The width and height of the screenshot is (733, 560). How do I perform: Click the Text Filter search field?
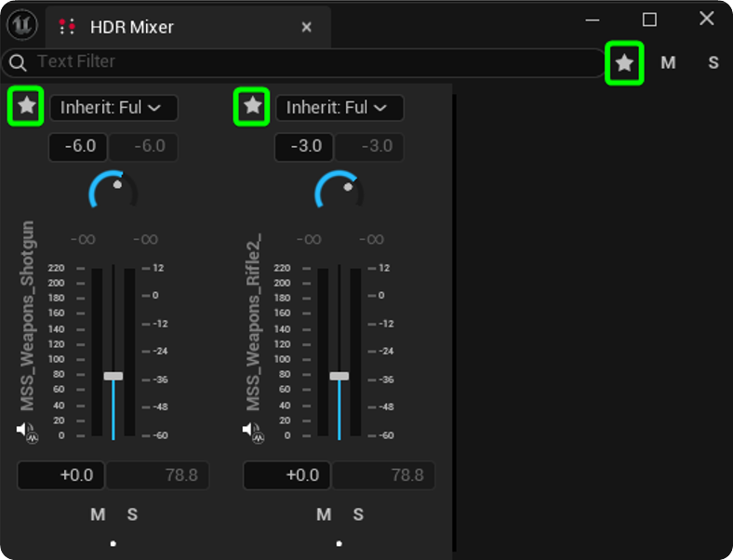click(x=304, y=62)
